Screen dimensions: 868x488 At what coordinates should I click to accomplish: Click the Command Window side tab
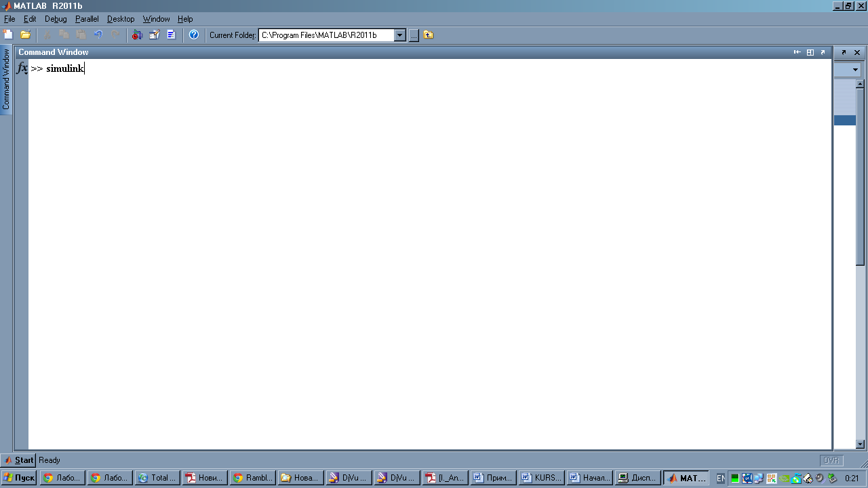click(6, 79)
